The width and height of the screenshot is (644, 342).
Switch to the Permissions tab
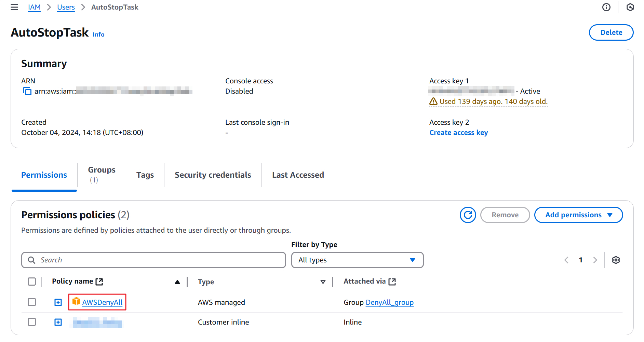click(x=44, y=175)
